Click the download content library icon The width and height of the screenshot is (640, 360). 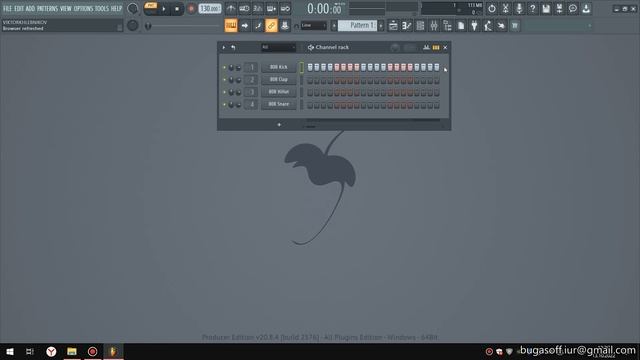pyautogui.click(x=586, y=9)
